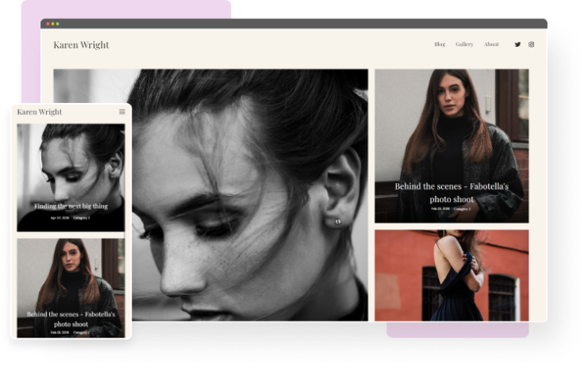Click Karen Wright title in mobile preview
The width and height of the screenshot is (588, 371).
coord(40,112)
